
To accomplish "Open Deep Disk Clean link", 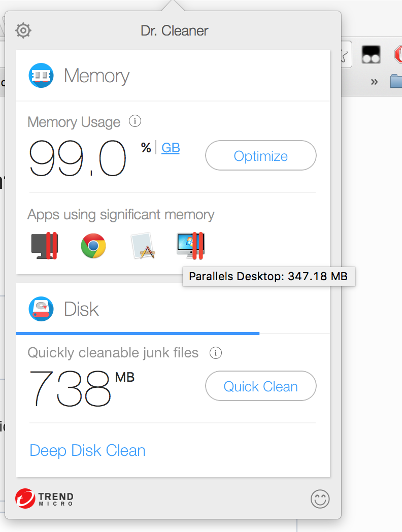I will click(x=87, y=451).
